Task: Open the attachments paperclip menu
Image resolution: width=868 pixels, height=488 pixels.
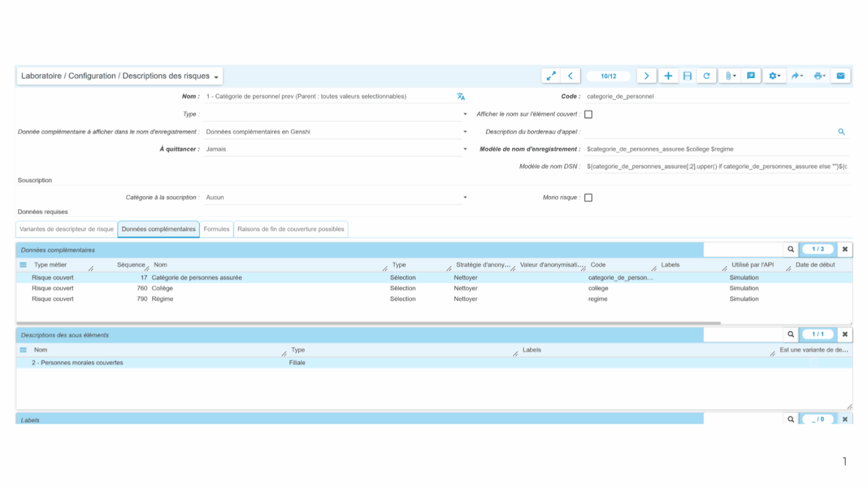Action: [730, 76]
